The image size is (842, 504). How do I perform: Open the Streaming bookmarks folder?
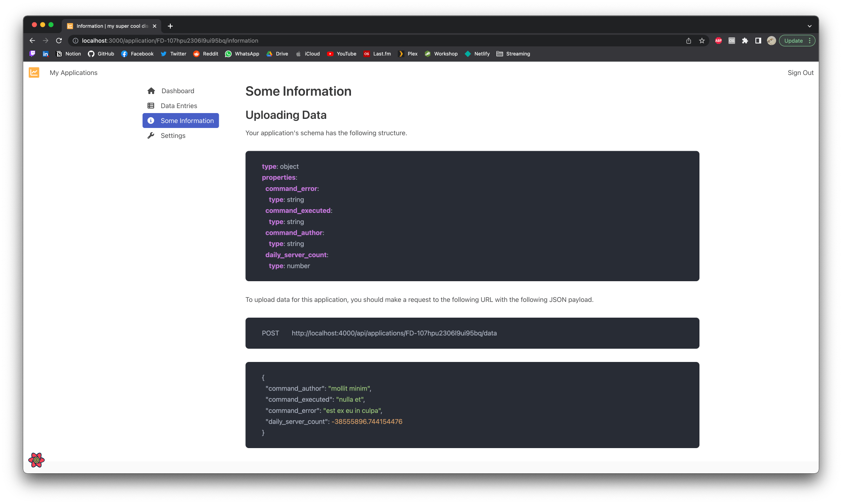point(513,54)
